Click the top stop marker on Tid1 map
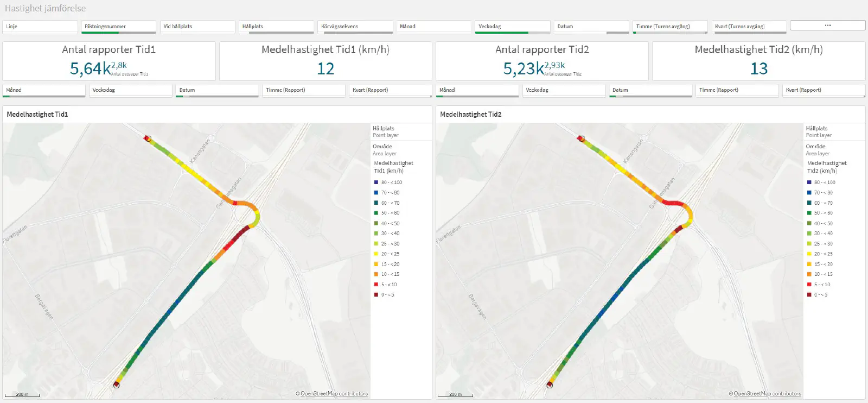 pyautogui.click(x=148, y=138)
